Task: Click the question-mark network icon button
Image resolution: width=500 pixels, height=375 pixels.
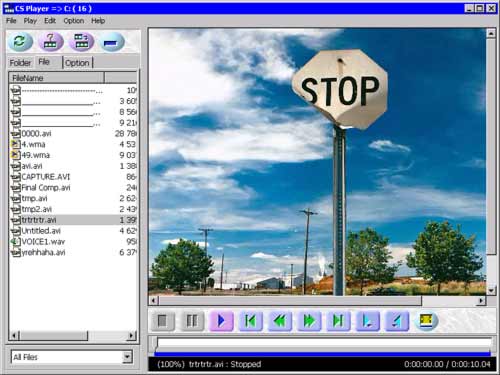Action: tap(51, 42)
